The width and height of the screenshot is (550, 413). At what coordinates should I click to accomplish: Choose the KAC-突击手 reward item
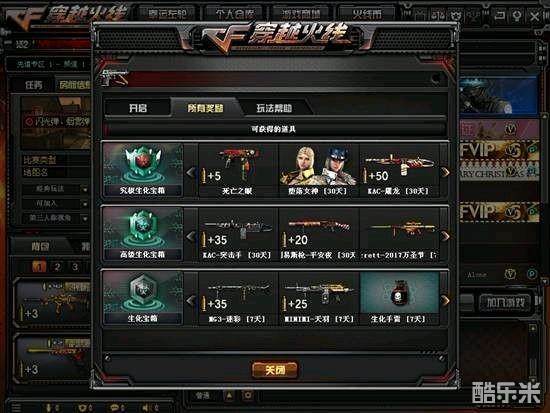coord(238,234)
